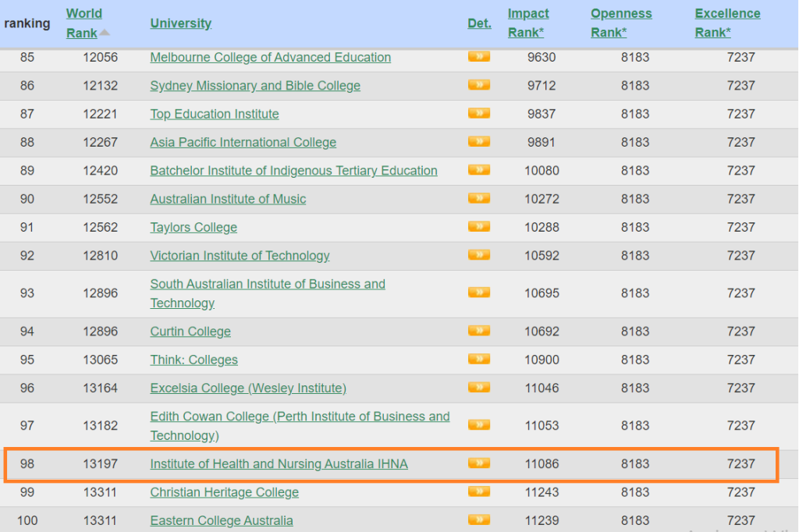The image size is (799, 532).
Task: Open details icon for South Australian Institute row
Action: pos(479,293)
